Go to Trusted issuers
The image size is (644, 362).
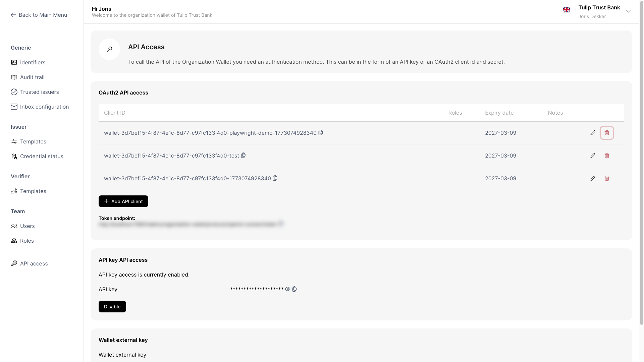coord(39,92)
